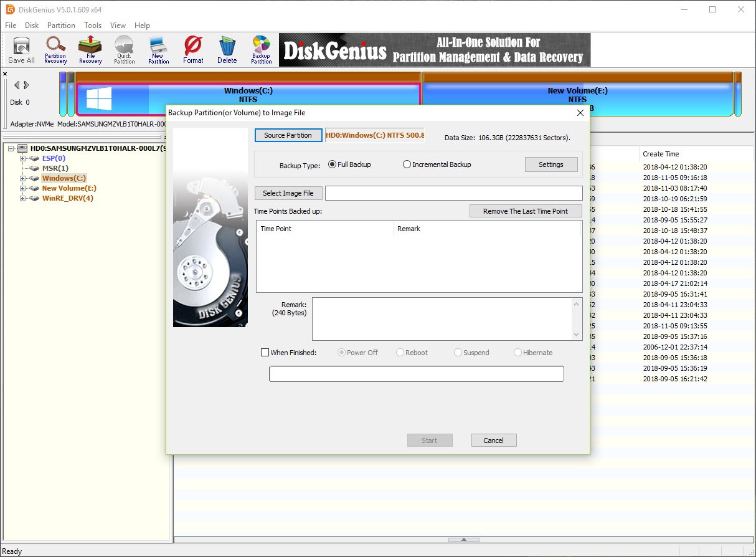Select the Incremental Backup radio button

point(407,164)
